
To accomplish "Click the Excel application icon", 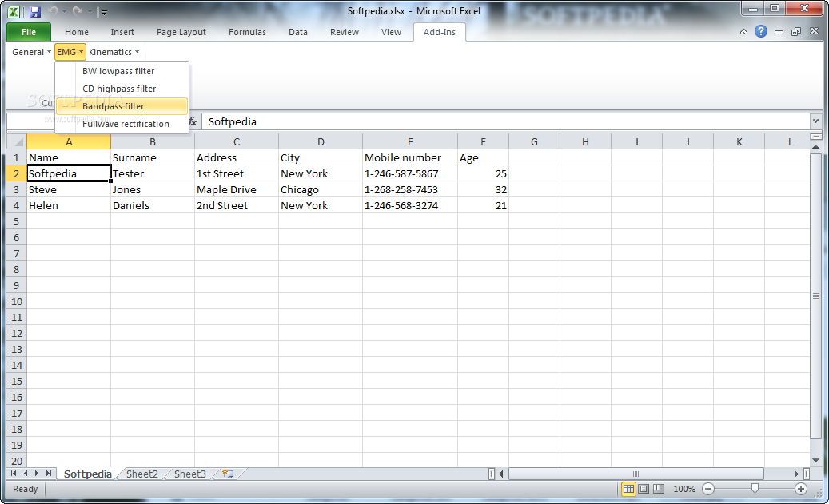I will (x=14, y=12).
